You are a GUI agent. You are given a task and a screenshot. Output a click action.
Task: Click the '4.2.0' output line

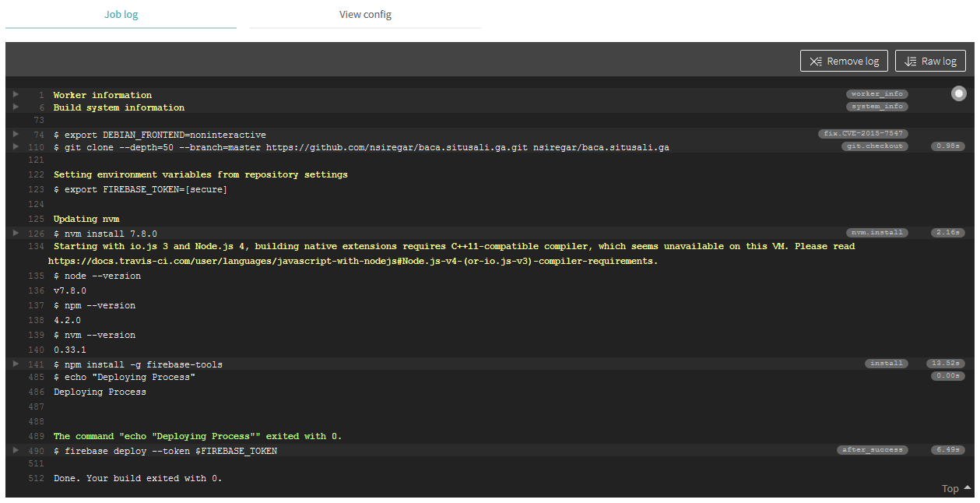pos(67,320)
